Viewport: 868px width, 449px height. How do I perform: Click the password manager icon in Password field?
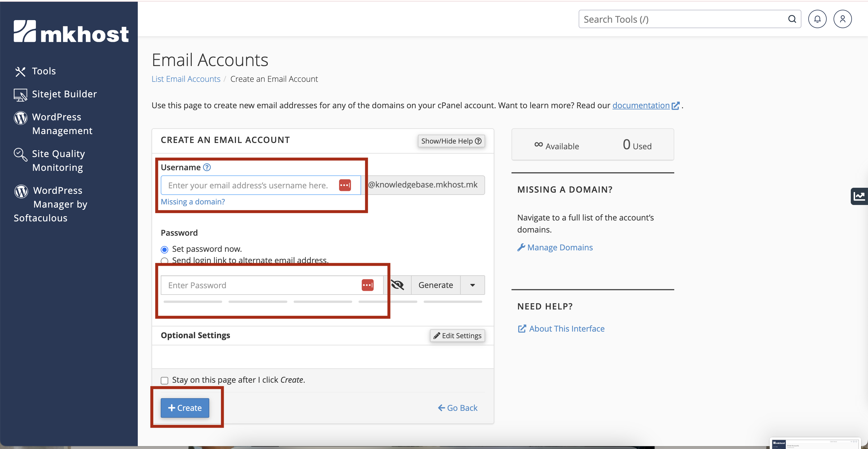[367, 285]
